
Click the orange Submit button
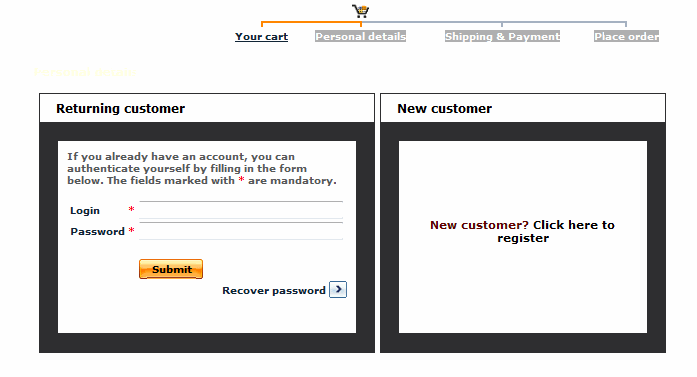(x=171, y=269)
